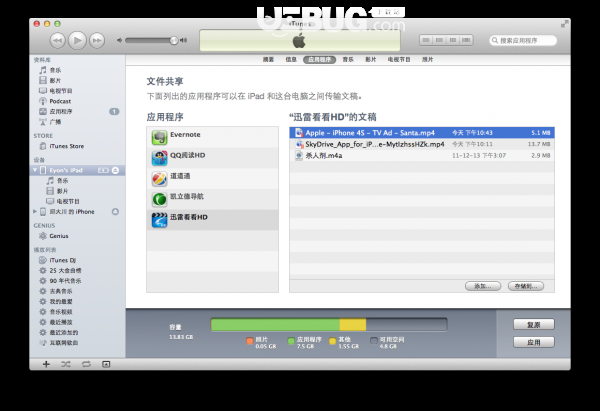This screenshot has height=411, width=600.
Task: Adjust the volume slider knob
Action: click(174, 40)
